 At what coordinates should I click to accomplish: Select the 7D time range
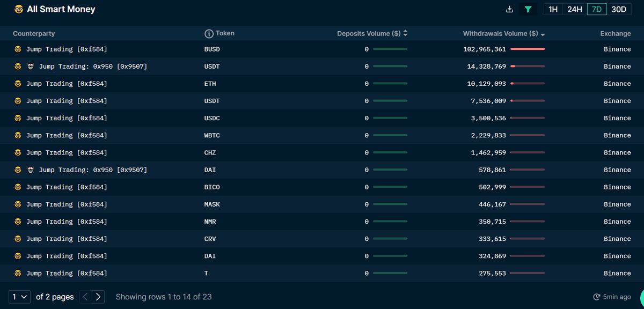(597, 9)
